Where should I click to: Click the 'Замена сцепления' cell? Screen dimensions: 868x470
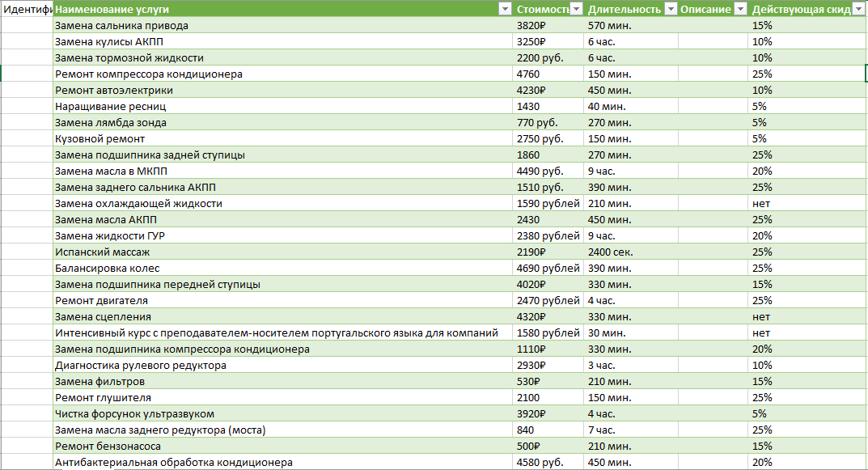coord(283,316)
